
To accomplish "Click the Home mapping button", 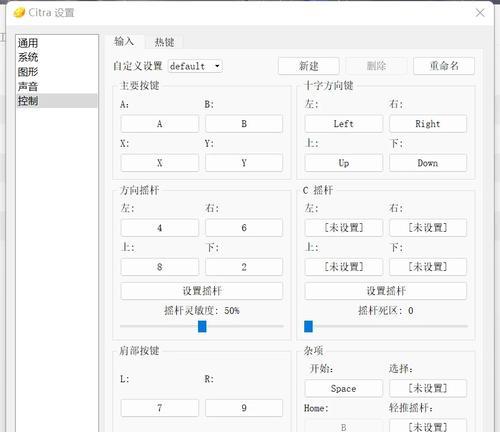I will point(344,426).
